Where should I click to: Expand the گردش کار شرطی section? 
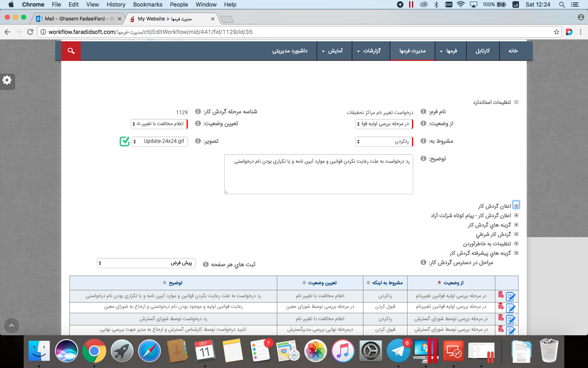(516, 234)
